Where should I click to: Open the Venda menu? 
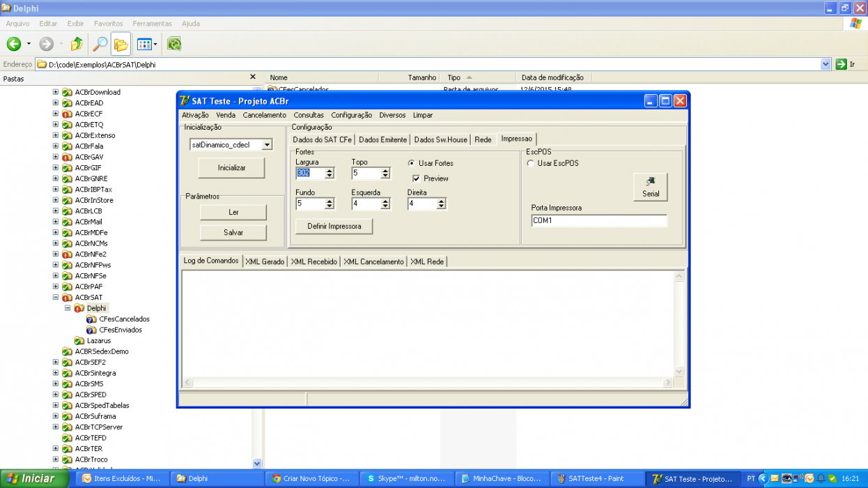pos(226,115)
